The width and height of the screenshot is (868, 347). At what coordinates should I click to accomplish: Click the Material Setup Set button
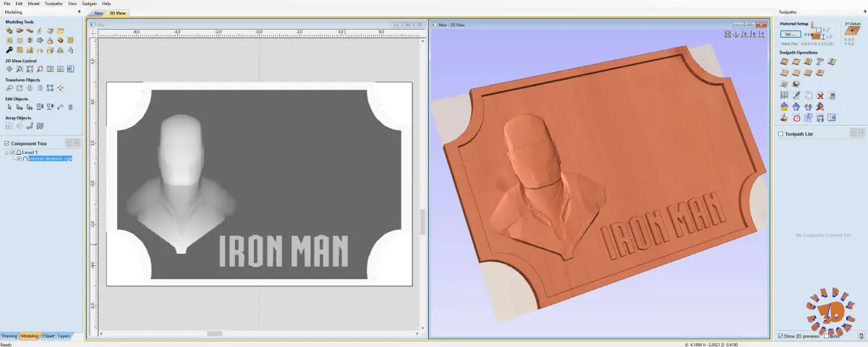click(789, 34)
